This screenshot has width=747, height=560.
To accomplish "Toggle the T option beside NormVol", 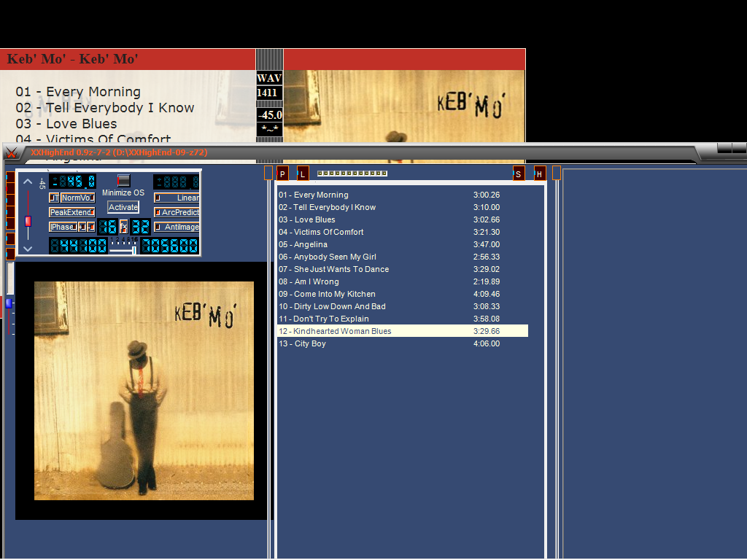I will click(54, 198).
